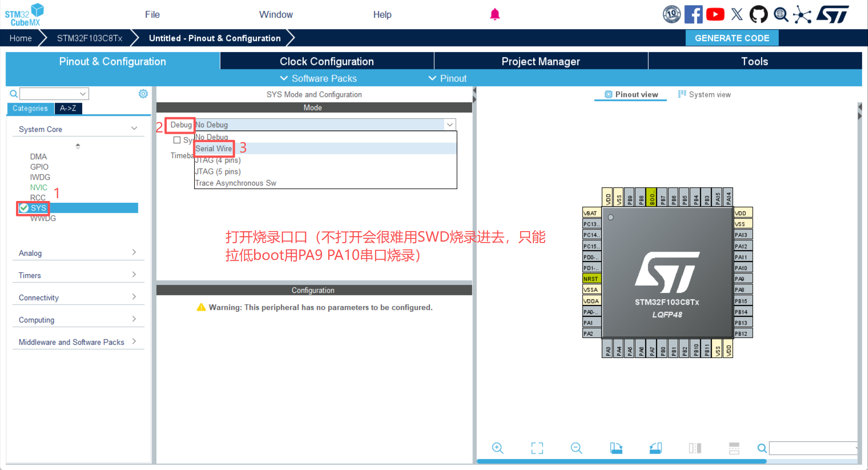Switch to Clock Configuration tab
This screenshot has height=470, width=868.
click(x=327, y=61)
